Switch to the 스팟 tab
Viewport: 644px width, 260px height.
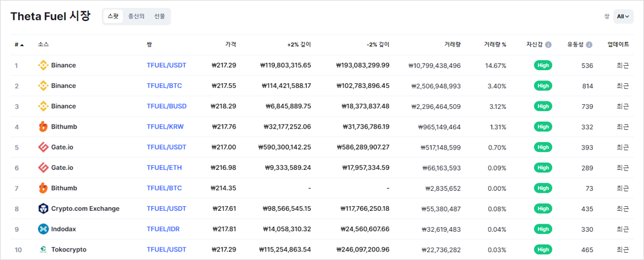(113, 16)
